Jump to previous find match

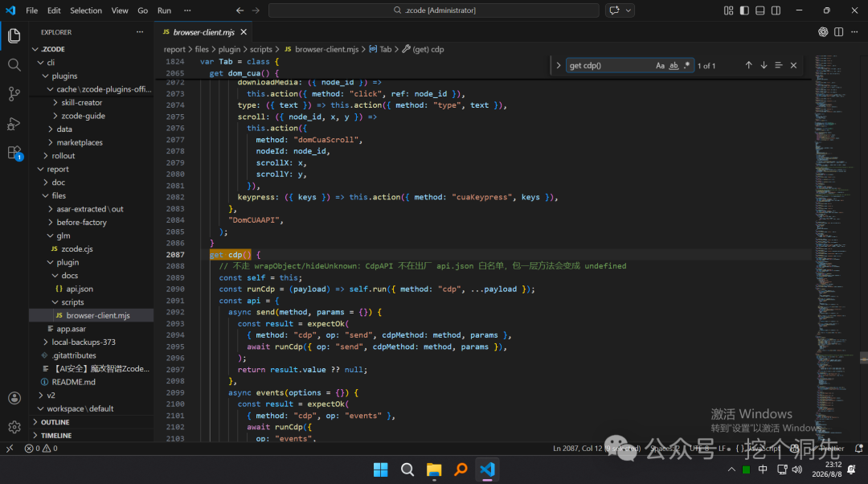click(748, 65)
